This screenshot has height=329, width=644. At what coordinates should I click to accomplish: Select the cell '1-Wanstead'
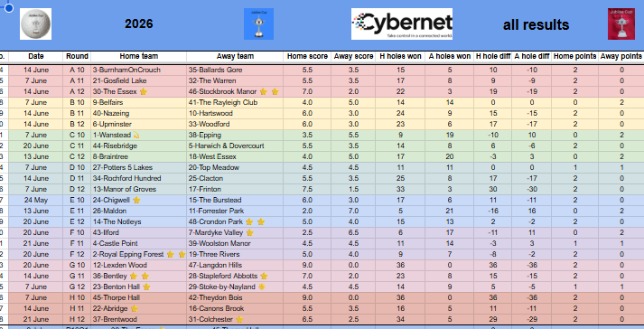(x=139, y=135)
